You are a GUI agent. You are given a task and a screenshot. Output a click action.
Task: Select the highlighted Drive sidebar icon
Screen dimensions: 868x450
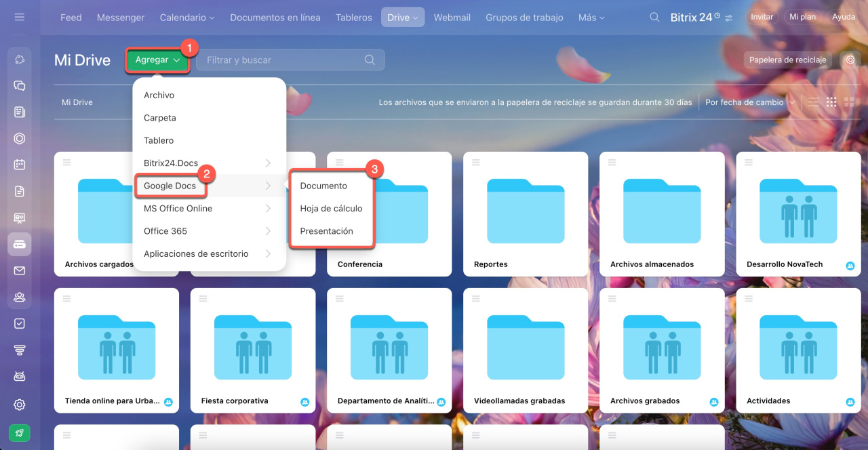point(20,244)
